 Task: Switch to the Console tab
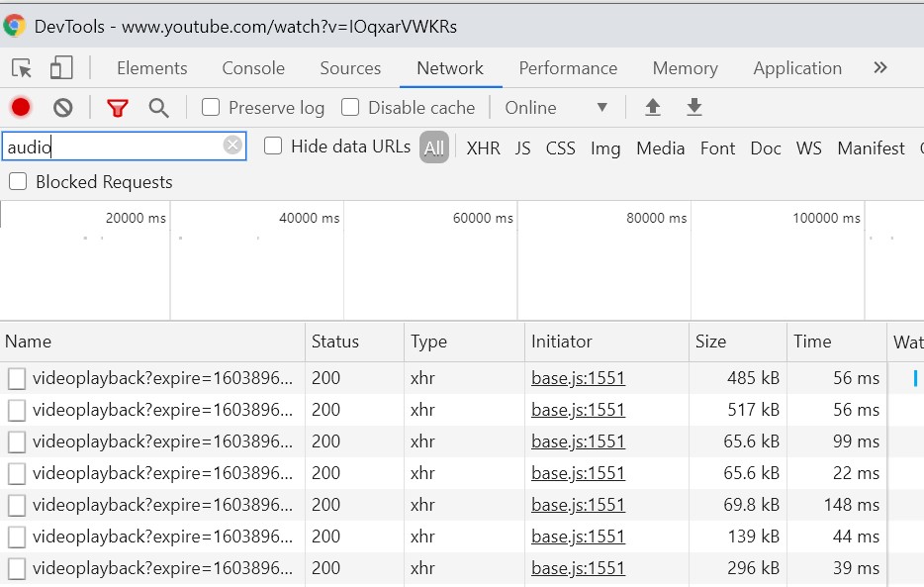click(x=253, y=68)
